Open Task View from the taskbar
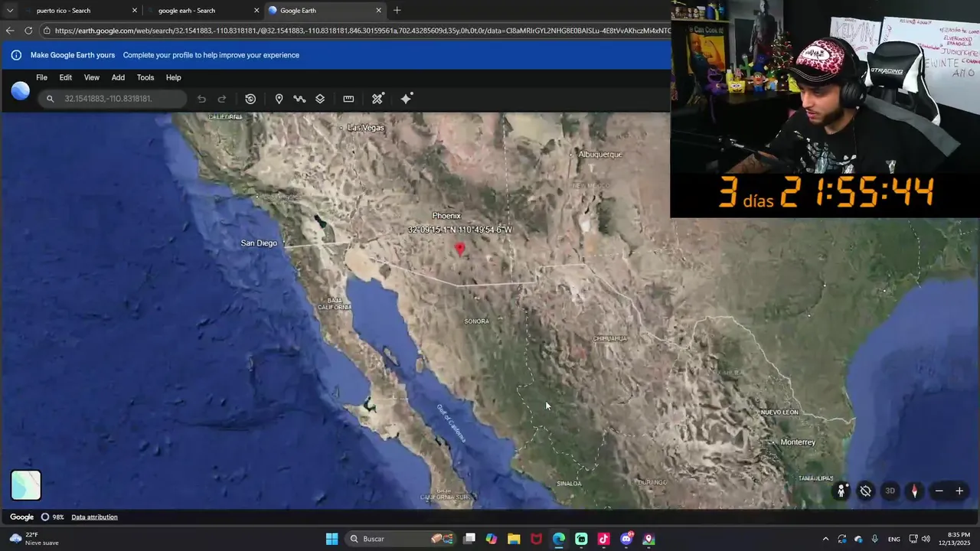The height and width of the screenshot is (551, 980). (x=469, y=539)
